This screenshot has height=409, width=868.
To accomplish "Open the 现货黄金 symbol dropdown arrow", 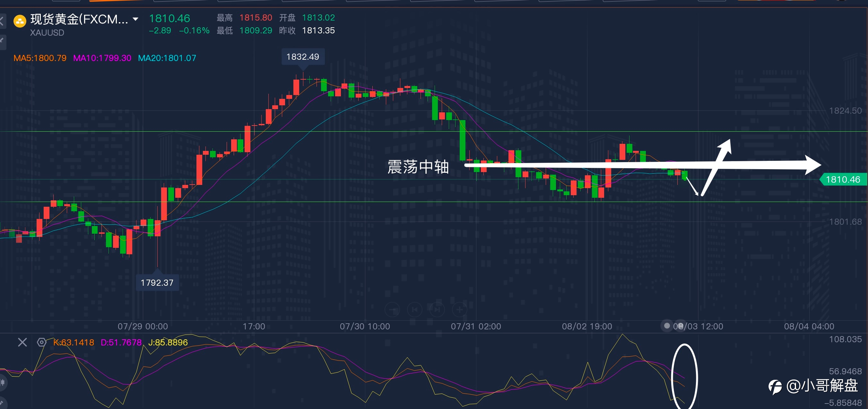I will (135, 19).
